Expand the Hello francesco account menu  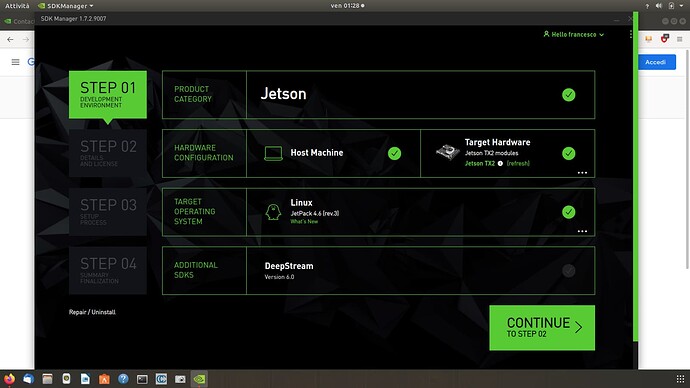(x=573, y=34)
